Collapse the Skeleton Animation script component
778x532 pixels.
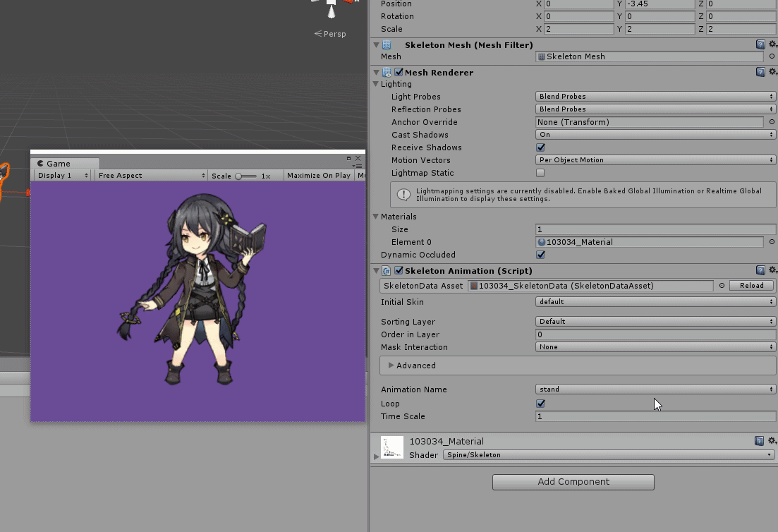click(376, 271)
